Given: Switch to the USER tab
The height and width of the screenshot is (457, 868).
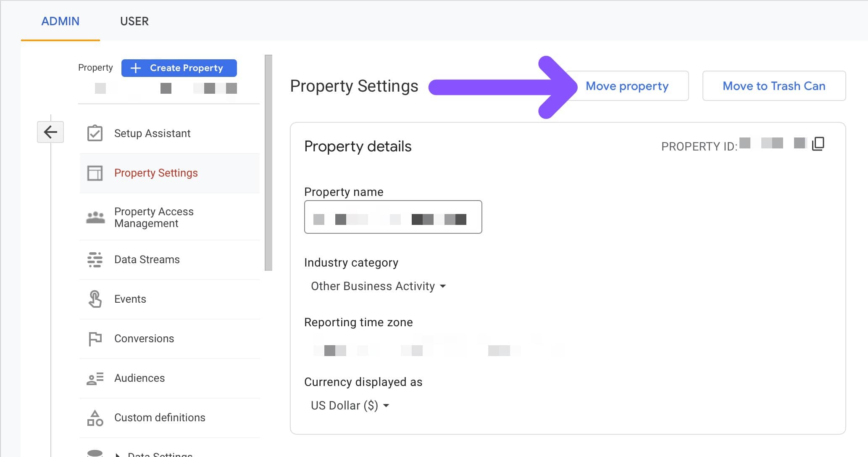Looking at the screenshot, I should (x=134, y=21).
